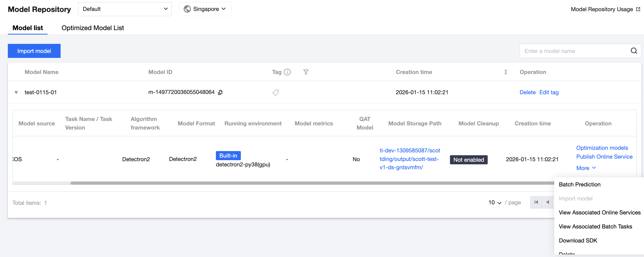This screenshot has height=257, width=644.
Task: Copy the model ID to clipboard
Action: pos(220,92)
